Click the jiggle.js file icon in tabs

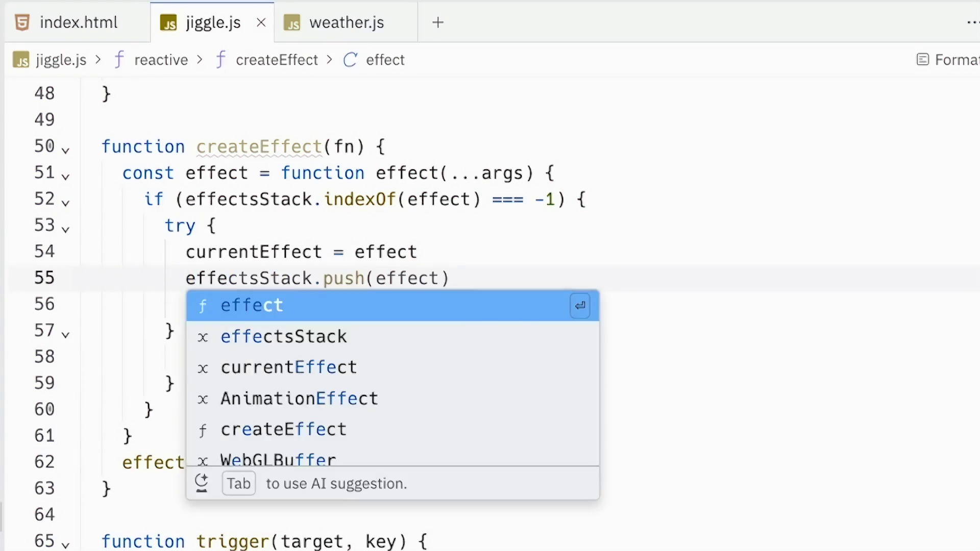click(168, 22)
